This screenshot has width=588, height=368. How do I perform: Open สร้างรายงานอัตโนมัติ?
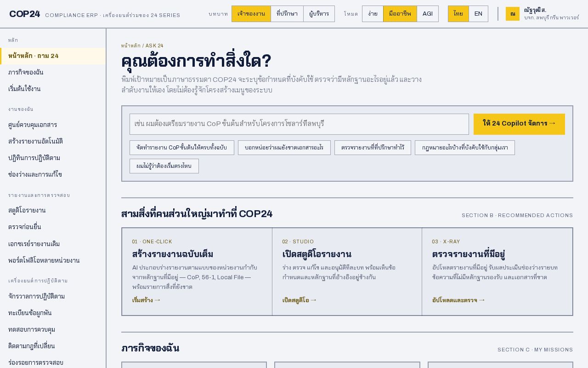[53, 142]
